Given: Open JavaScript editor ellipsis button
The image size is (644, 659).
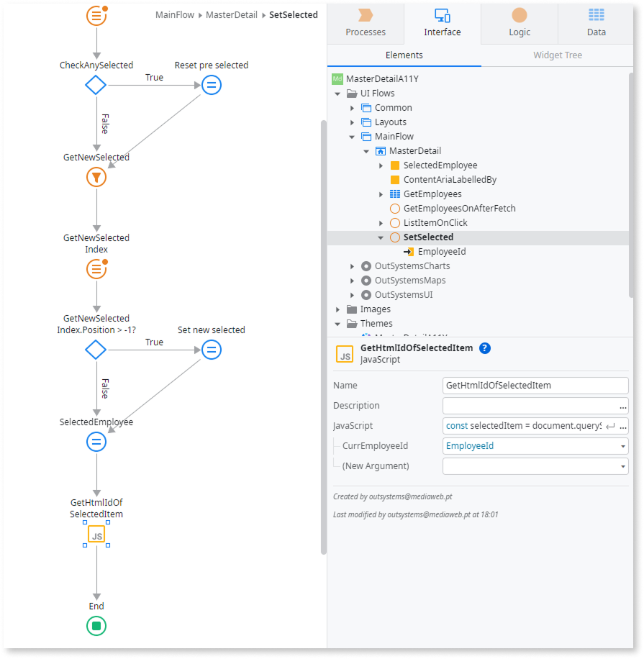Looking at the screenshot, I should [622, 426].
